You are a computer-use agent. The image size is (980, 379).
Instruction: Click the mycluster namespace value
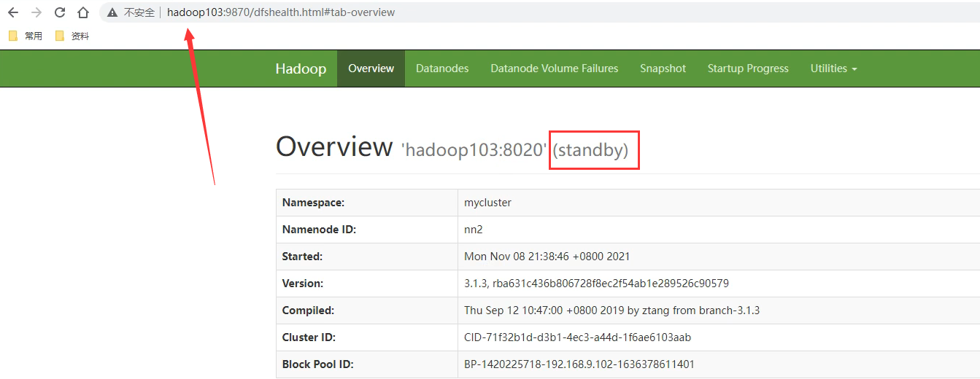(x=487, y=203)
